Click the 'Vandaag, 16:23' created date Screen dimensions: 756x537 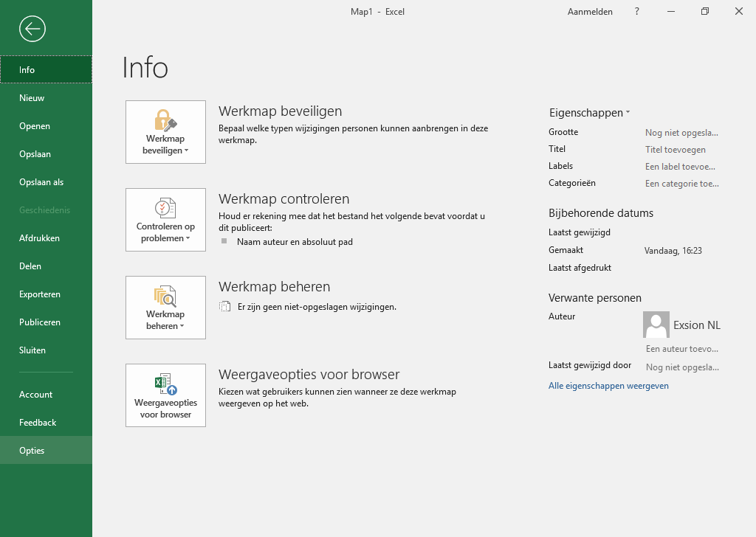(x=673, y=251)
